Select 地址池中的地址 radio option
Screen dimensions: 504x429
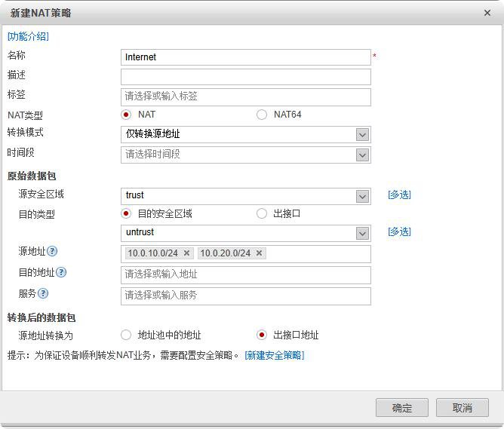click(126, 335)
